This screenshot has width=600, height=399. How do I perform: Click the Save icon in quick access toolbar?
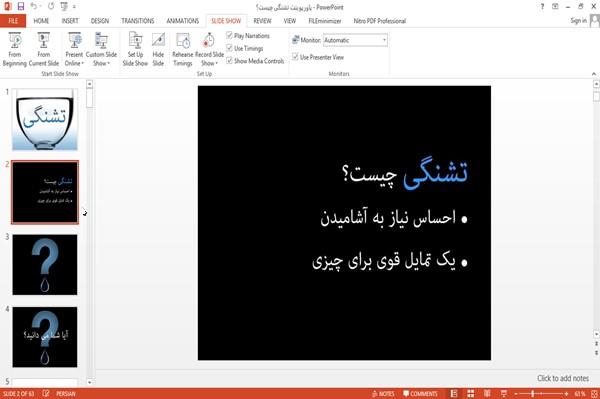pos(21,6)
